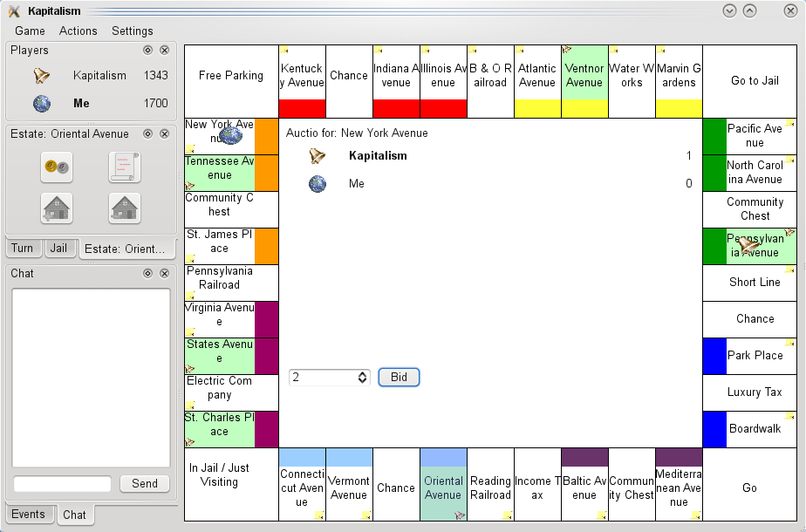
Task: Click the yellow tag on Reading Railroad
Action: [x=508, y=515]
